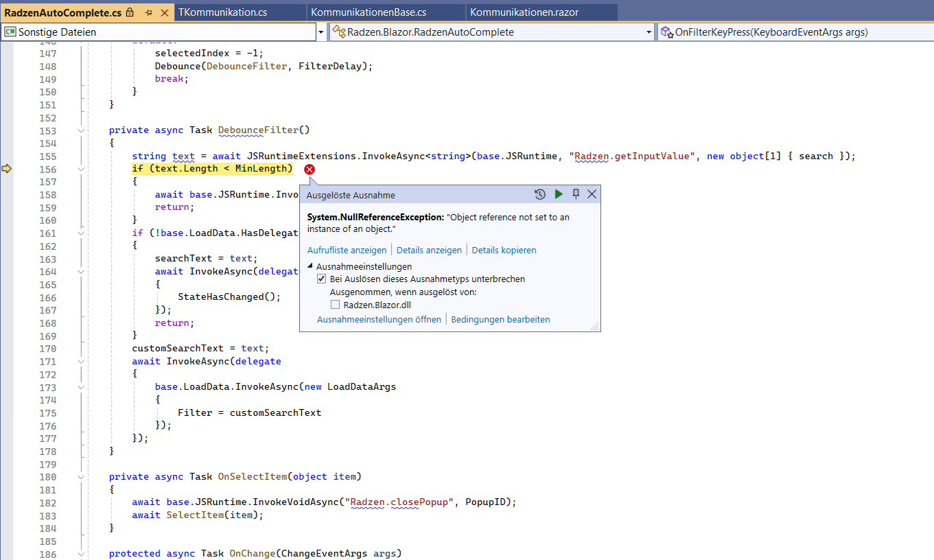Click the method icon before OnFilterKeyPress
Image resolution: width=934 pixels, height=560 pixels.
coord(665,31)
